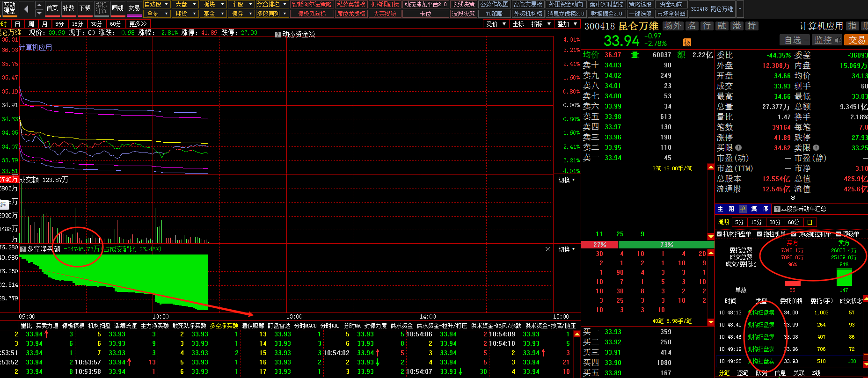The image size is (868, 378).
Task: Expand the 全景 dropdown
Action: tap(156, 14)
